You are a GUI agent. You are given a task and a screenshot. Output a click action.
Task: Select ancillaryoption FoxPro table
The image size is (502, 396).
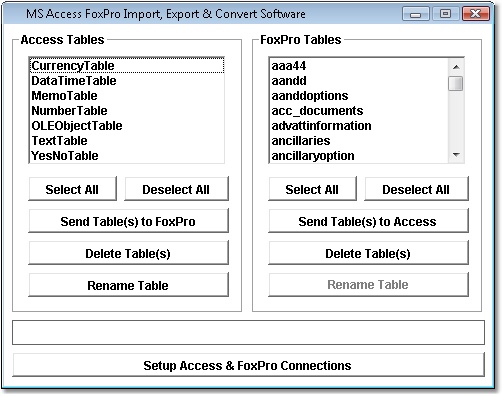(359, 156)
